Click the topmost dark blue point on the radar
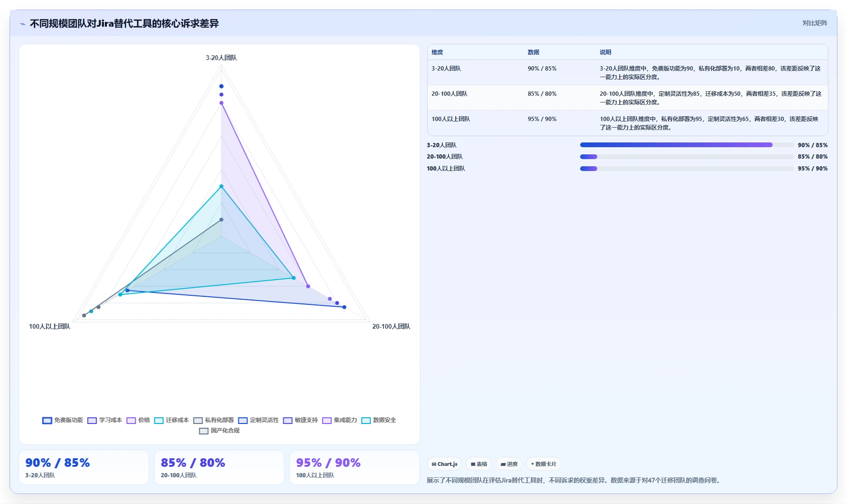 point(221,86)
